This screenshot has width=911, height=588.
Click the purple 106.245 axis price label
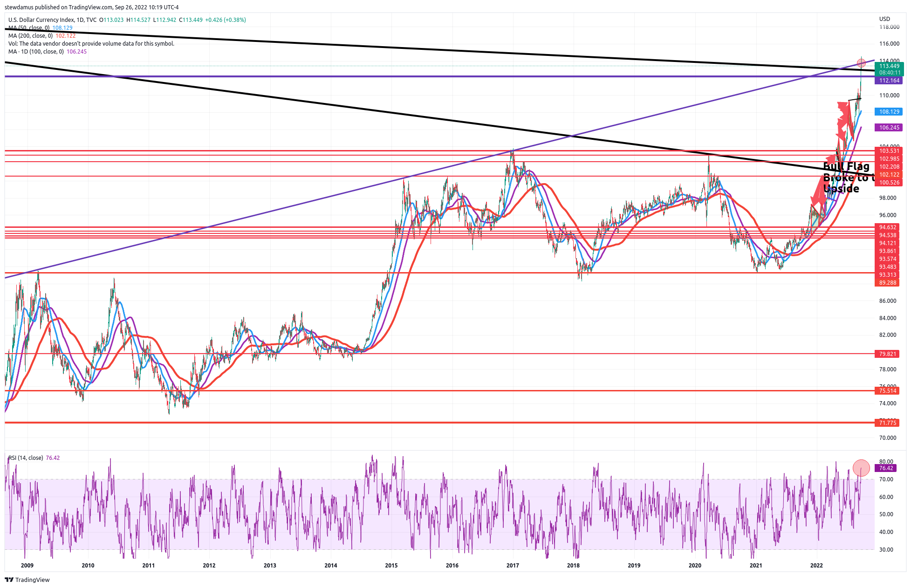pyautogui.click(x=889, y=127)
